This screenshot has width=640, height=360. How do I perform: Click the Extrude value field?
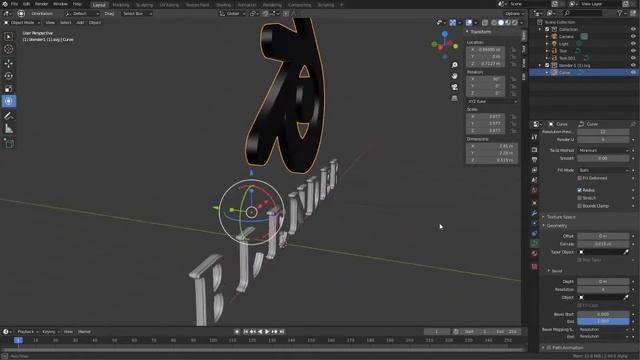click(603, 244)
